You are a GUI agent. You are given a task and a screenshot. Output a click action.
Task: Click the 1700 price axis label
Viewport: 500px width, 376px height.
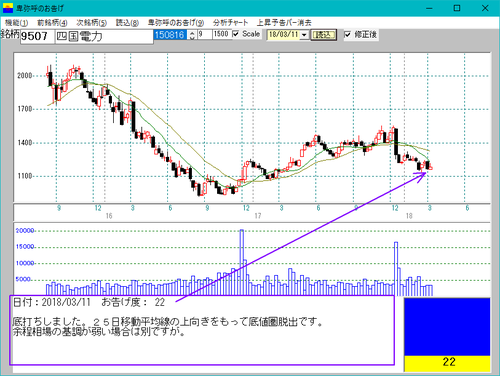tap(25, 109)
